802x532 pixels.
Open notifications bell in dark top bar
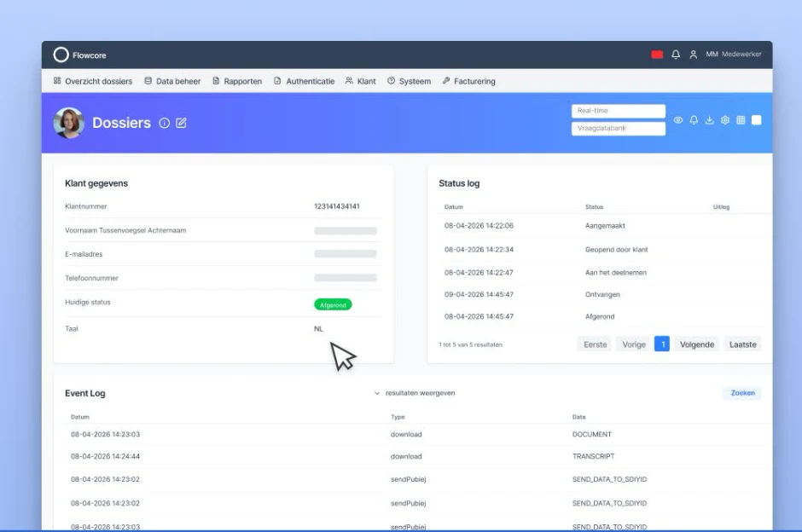[676, 55]
